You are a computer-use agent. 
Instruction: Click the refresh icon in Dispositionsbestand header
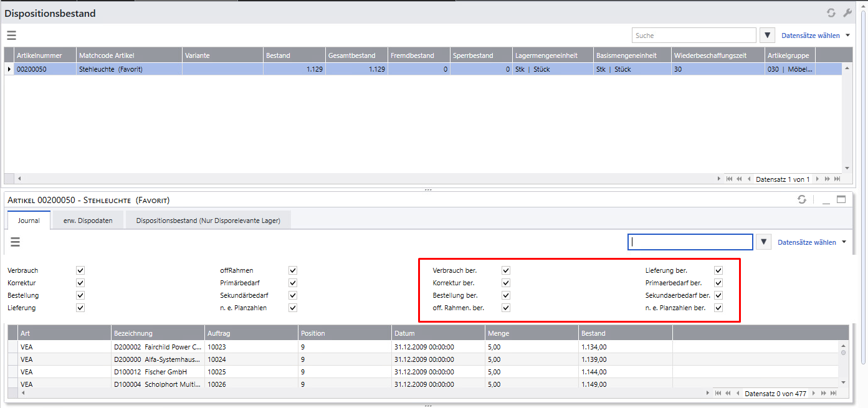[831, 12]
